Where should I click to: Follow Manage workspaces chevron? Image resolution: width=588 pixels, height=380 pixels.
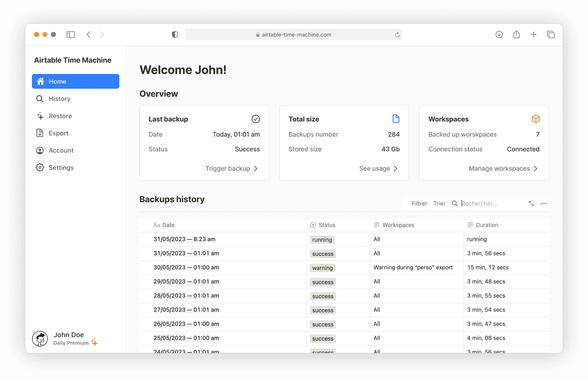[535, 168]
